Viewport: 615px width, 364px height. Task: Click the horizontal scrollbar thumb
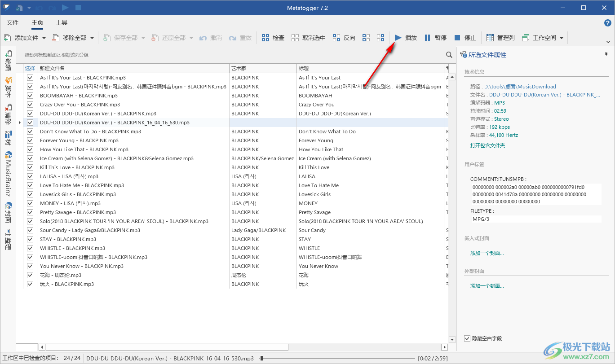167,347
